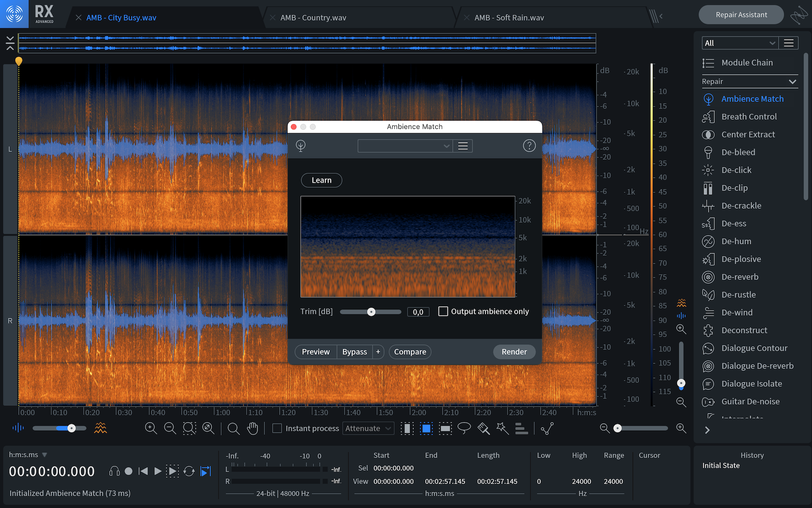Activate the brush selection tool
This screenshot has width=812, height=508.
[483, 428]
